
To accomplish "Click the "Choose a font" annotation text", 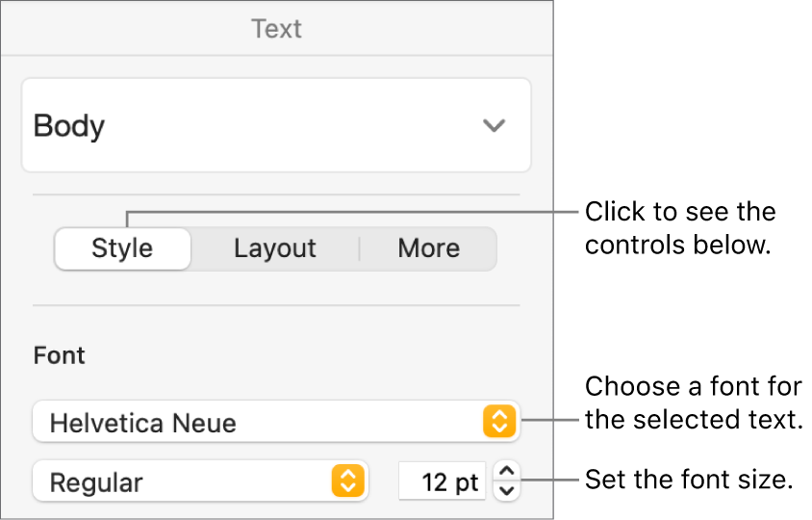I will pyautogui.click(x=693, y=403).
